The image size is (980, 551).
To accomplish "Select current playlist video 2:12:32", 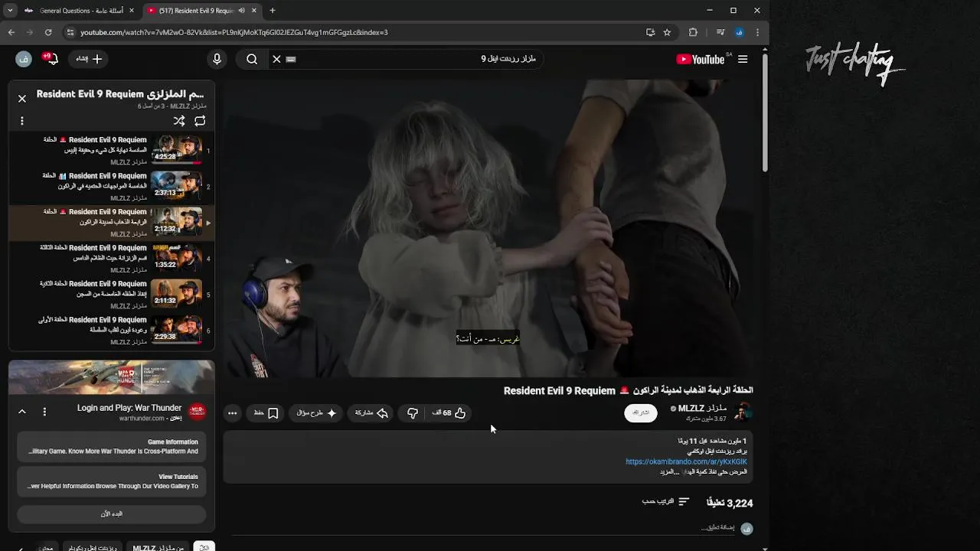I will (111, 223).
